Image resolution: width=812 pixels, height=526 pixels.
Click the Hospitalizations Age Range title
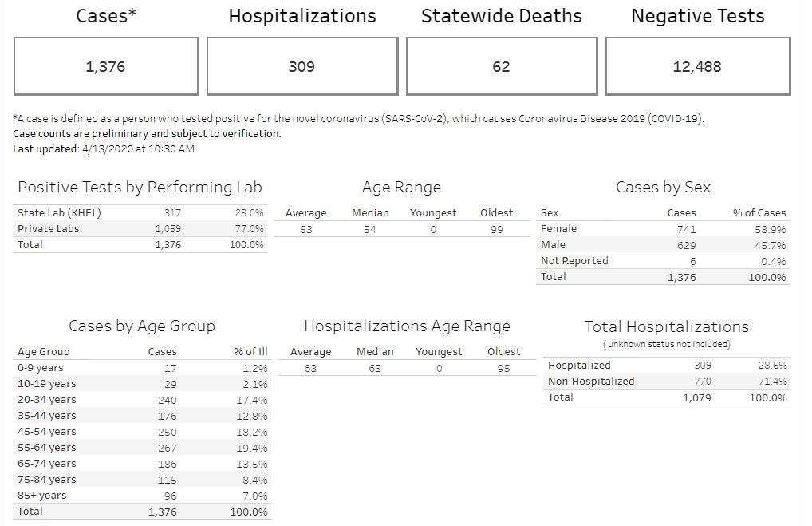(x=407, y=326)
